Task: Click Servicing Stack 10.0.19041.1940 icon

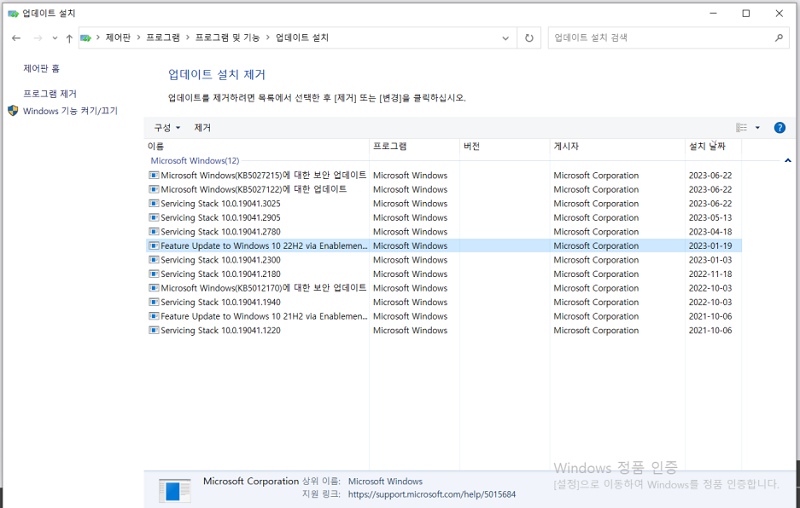Action: click(x=154, y=302)
